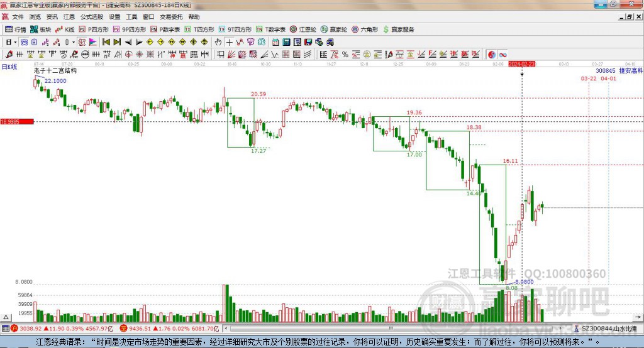Click the 日K线 label
The width and height of the screenshot is (644, 348).
[9, 67]
